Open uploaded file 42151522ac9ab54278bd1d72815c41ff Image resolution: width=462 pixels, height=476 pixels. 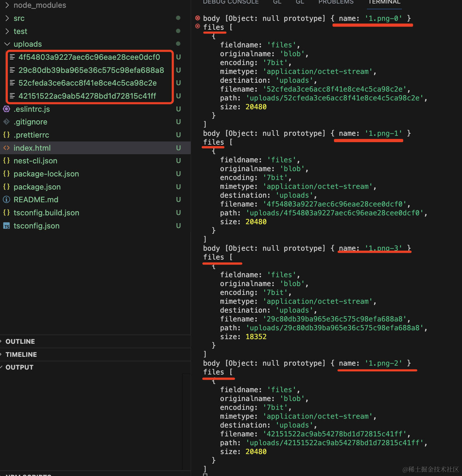87,96
